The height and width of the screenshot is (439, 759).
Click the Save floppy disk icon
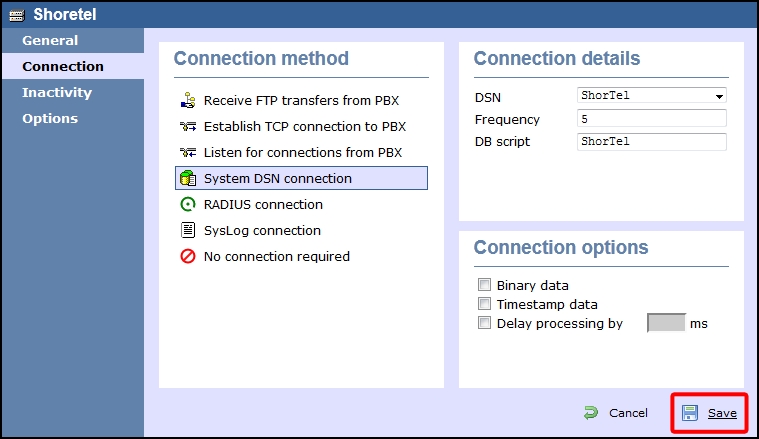[x=690, y=413]
